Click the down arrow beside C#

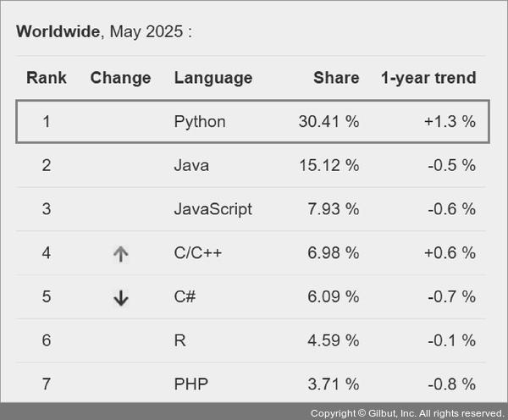coord(120,297)
